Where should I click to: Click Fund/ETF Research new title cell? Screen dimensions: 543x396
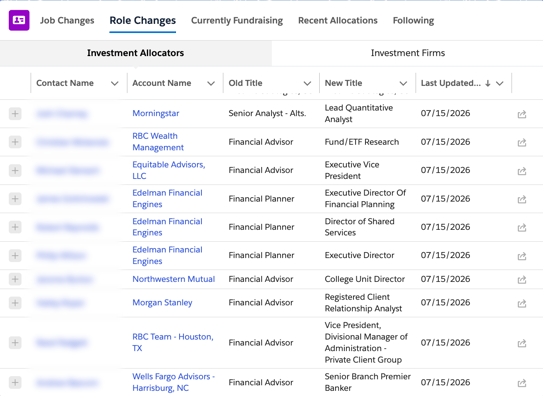362,142
